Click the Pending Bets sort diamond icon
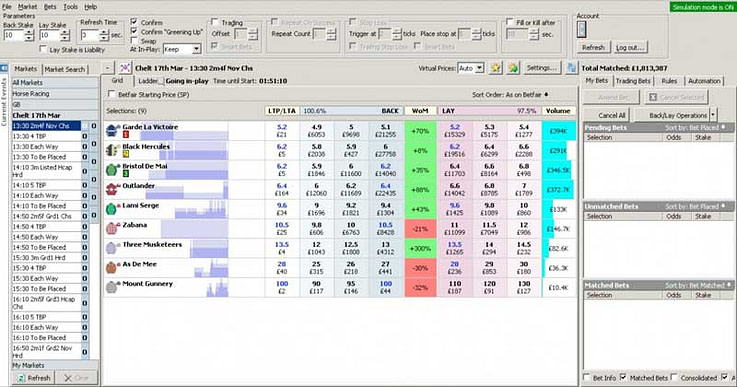This screenshot has height=387, width=737. (x=723, y=127)
